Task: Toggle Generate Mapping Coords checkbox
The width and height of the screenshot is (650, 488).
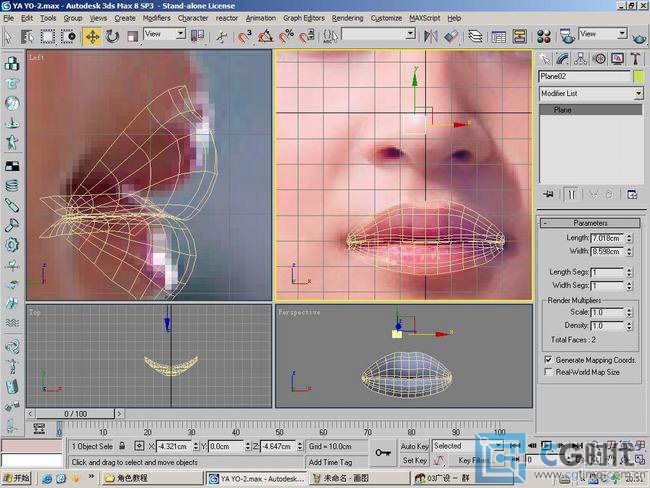Action: tap(548, 359)
